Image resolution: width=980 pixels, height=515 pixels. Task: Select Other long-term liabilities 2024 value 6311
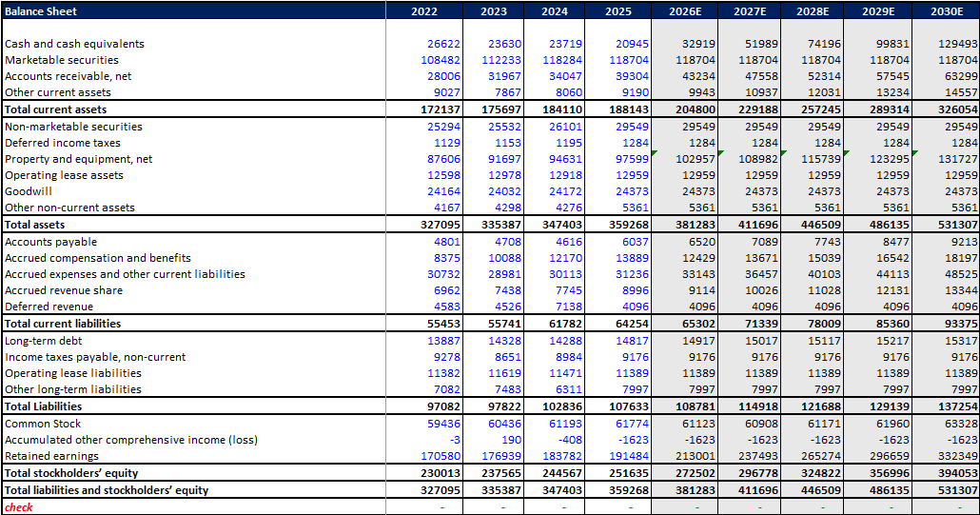pyautogui.click(x=568, y=389)
